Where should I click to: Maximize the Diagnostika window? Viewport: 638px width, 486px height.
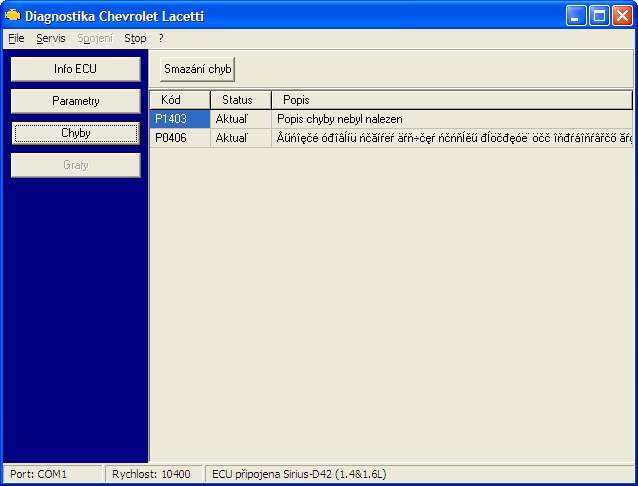pyautogui.click(x=599, y=16)
